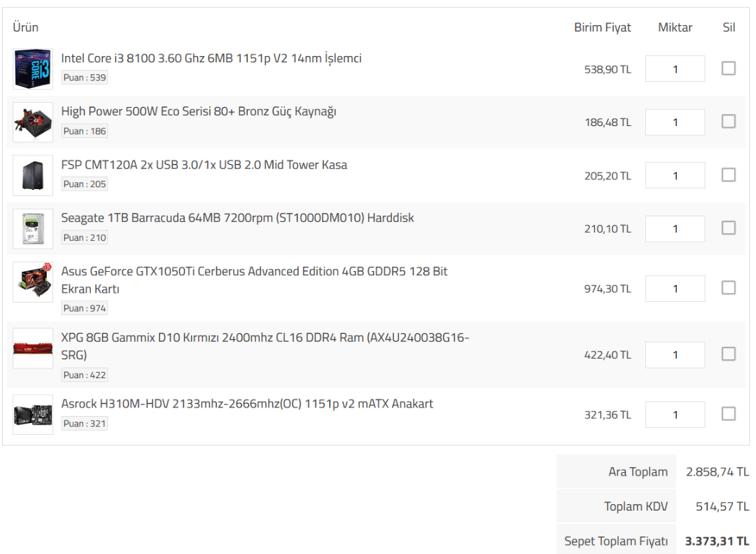Image resolution: width=756 pixels, height=554 pixels.
Task: Click the High Power PSU product image
Action: click(x=33, y=122)
